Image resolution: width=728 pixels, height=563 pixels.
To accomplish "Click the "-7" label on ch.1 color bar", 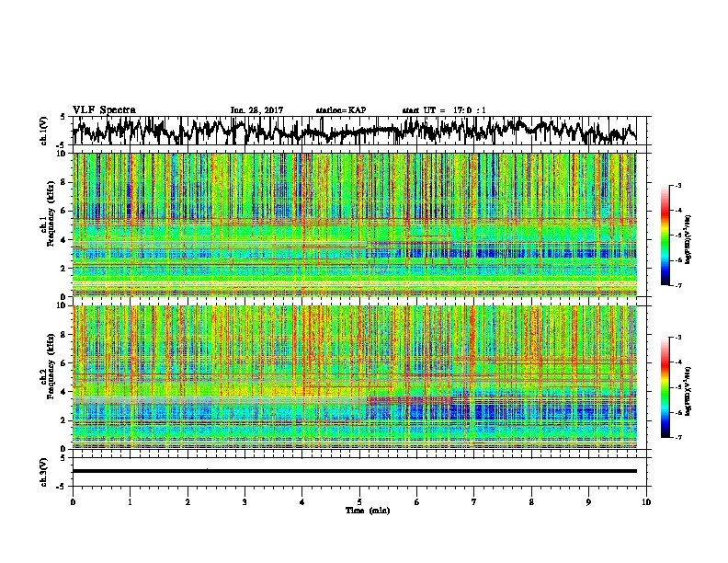I will tap(678, 285).
